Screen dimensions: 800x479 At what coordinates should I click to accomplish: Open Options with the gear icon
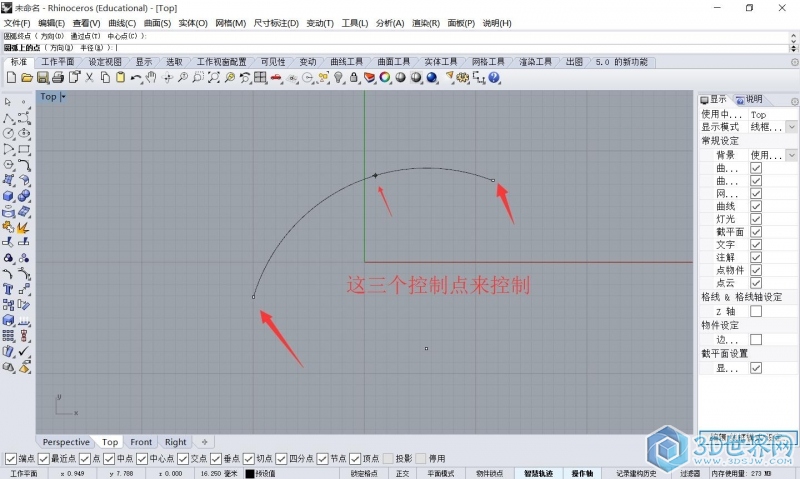(x=463, y=78)
